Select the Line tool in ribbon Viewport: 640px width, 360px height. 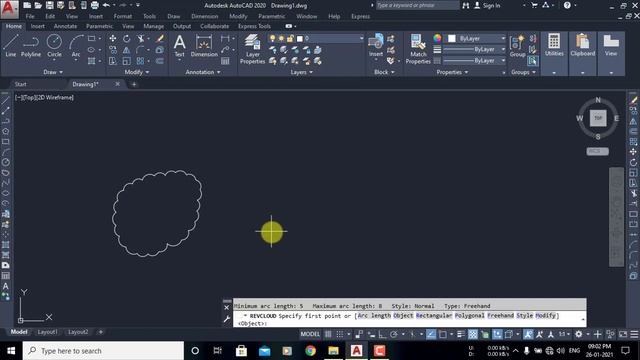[11, 45]
